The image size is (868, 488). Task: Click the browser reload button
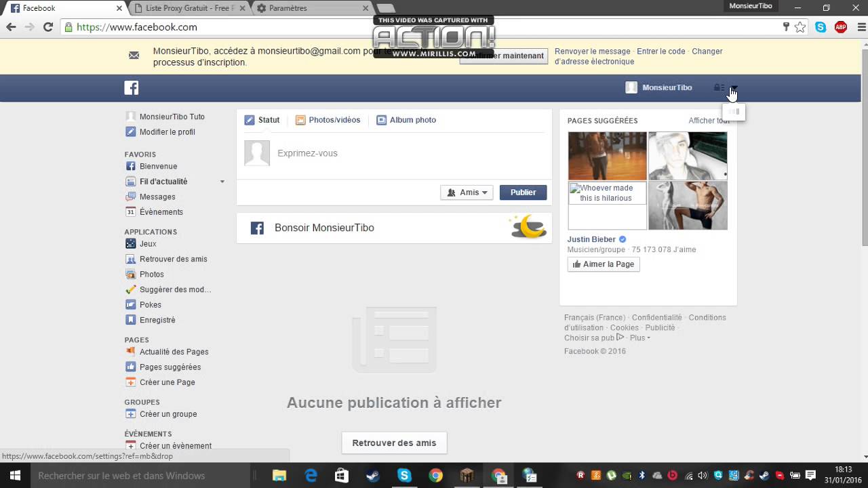tap(48, 27)
